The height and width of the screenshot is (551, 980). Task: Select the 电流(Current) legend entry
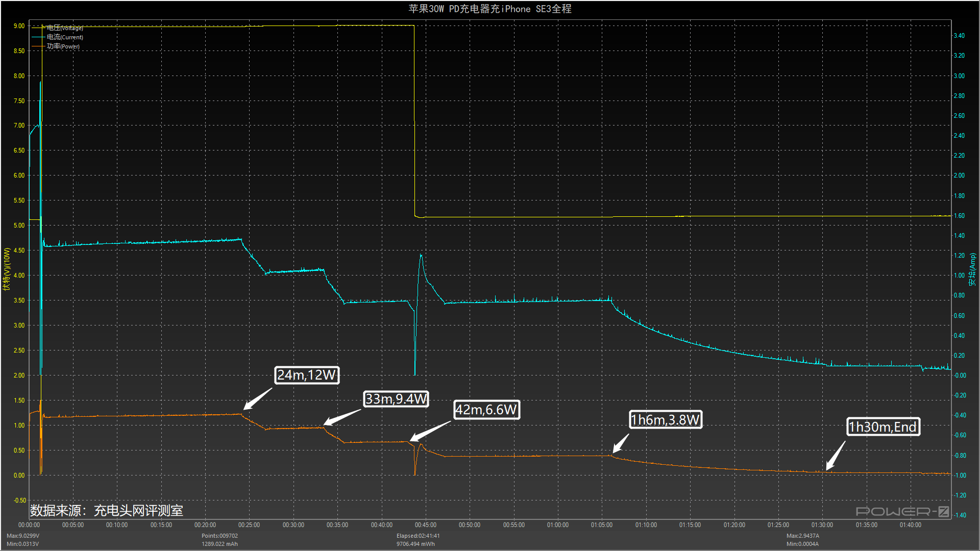click(65, 37)
